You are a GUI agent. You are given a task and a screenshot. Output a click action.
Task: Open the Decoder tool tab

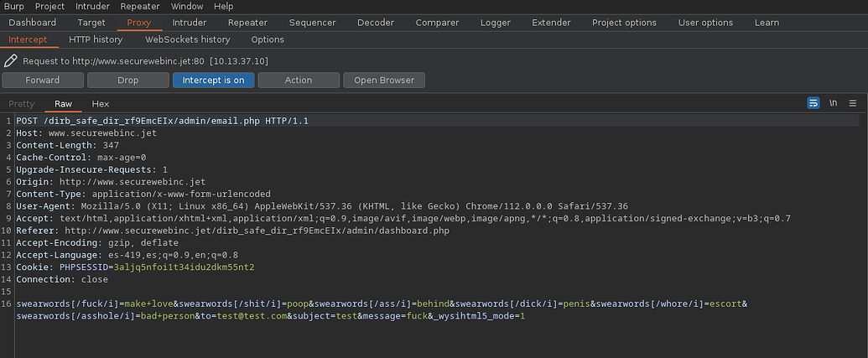(x=375, y=23)
